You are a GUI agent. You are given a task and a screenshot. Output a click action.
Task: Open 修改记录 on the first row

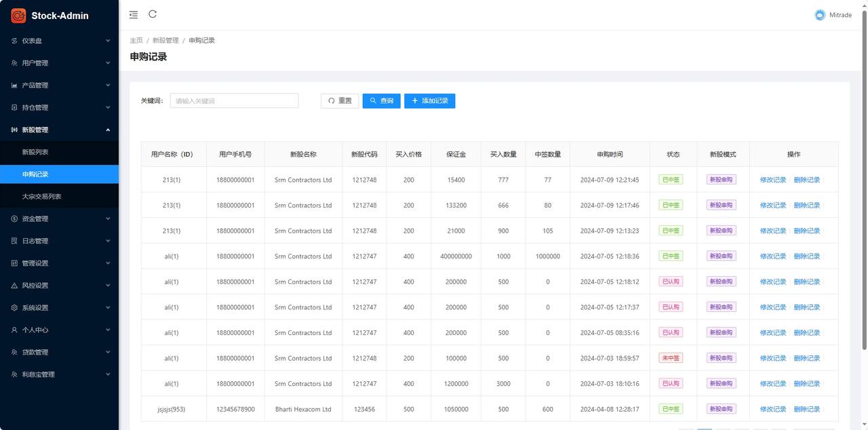[x=772, y=180]
